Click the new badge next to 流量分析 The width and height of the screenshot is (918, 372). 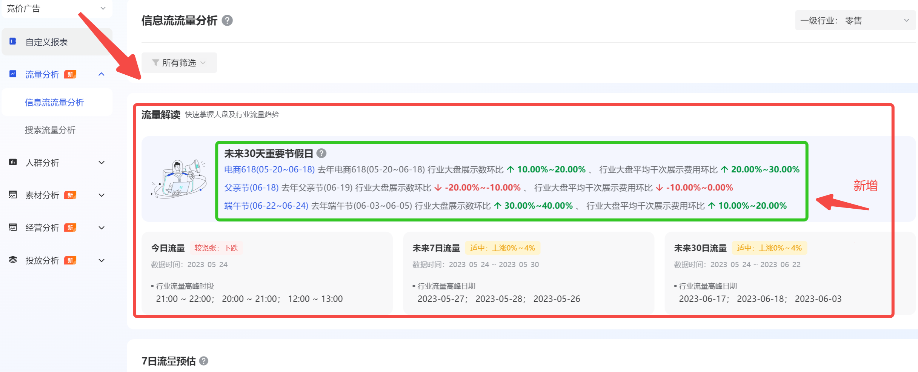pos(70,74)
